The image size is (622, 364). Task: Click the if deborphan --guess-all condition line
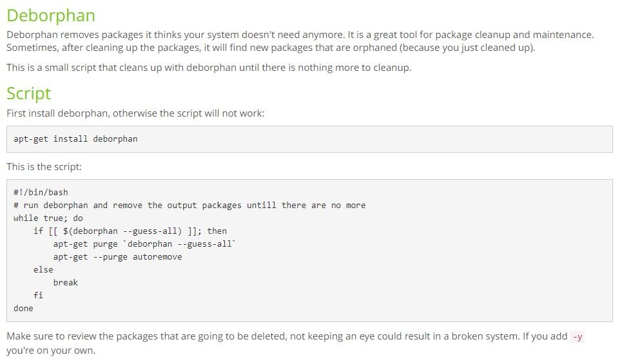pyautogui.click(x=130, y=231)
